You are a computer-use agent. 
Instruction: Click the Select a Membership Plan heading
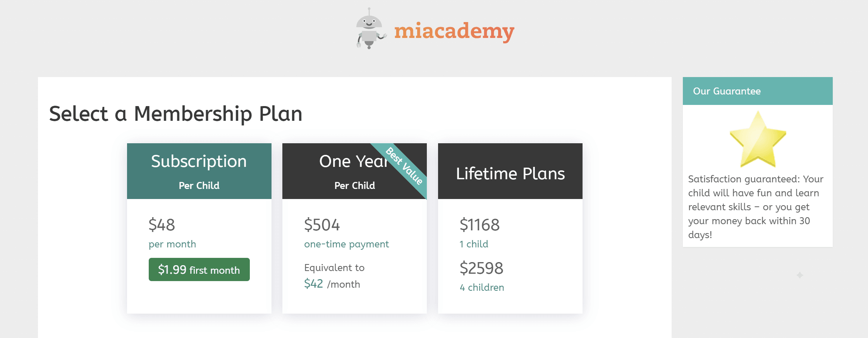[x=176, y=114]
